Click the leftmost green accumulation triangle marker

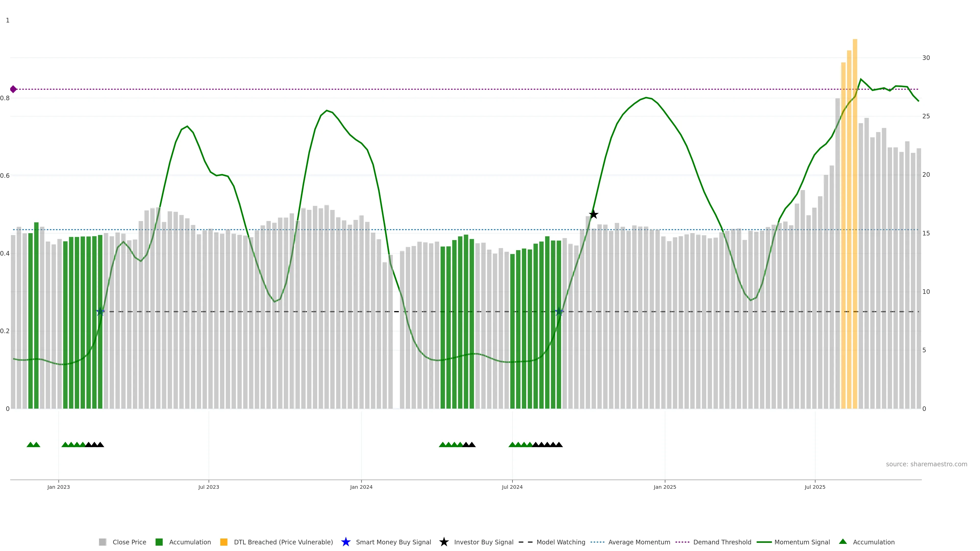pyautogui.click(x=30, y=445)
